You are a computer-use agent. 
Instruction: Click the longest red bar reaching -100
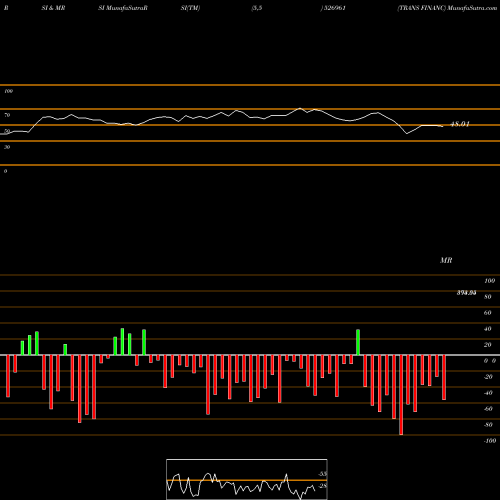[x=401, y=395]
